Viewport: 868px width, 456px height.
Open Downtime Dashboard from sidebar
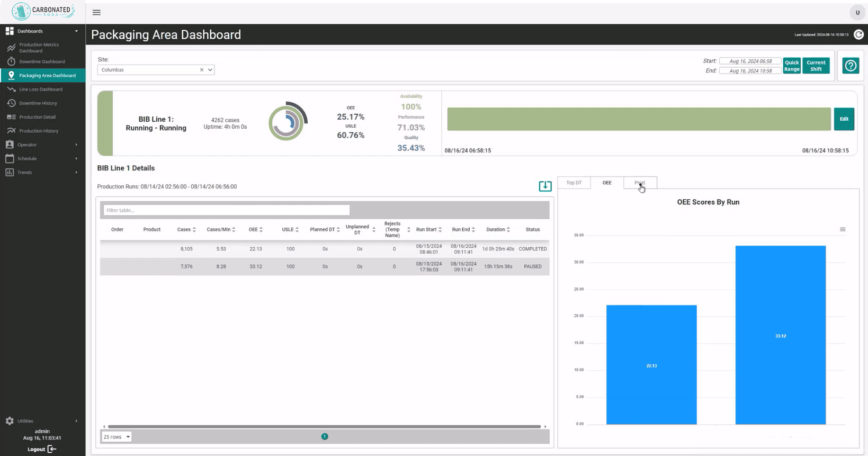click(x=42, y=61)
